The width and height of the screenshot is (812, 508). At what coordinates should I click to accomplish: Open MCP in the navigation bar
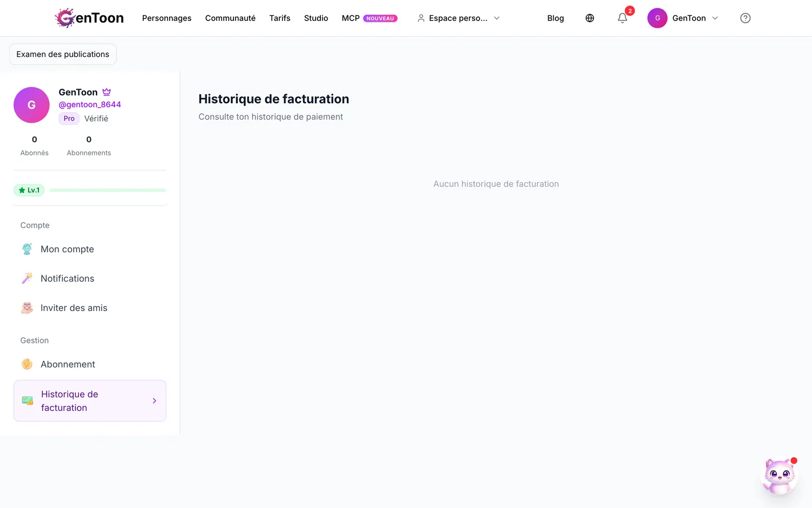point(369,18)
